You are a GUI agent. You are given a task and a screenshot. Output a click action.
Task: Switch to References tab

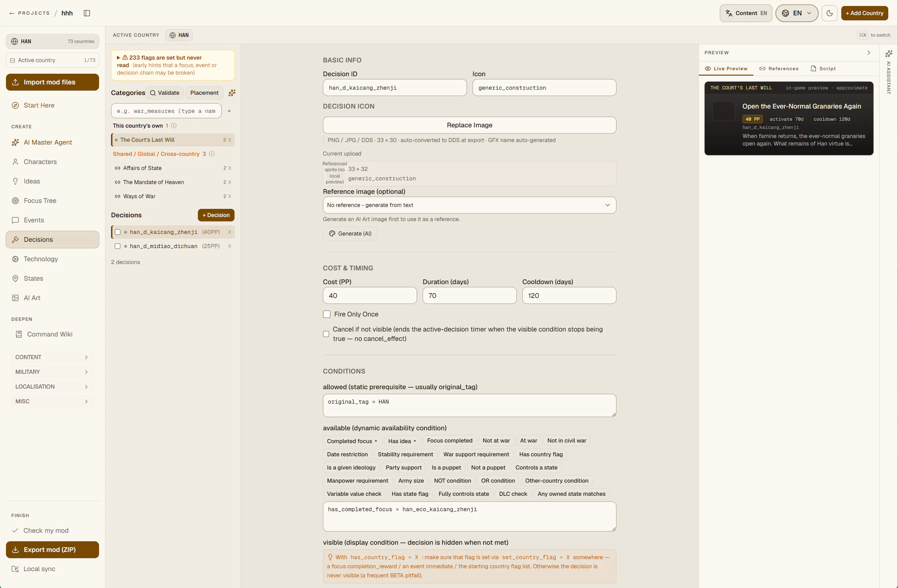coord(779,69)
